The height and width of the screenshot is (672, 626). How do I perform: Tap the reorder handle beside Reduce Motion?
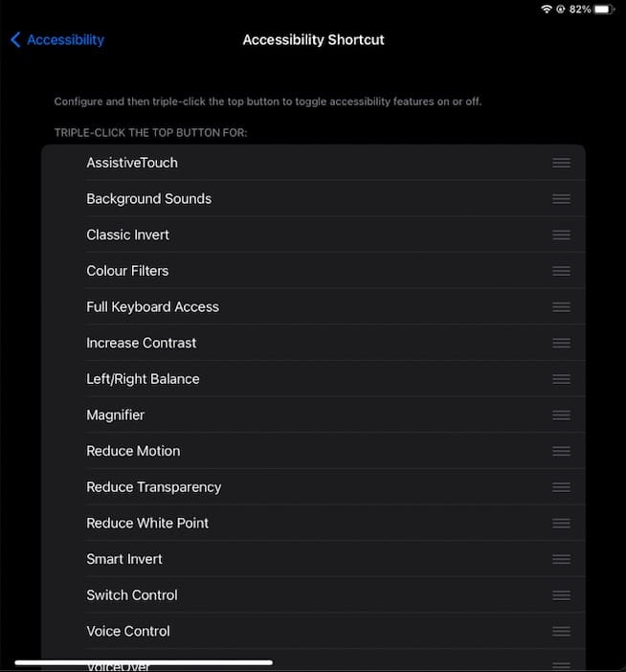coord(561,451)
